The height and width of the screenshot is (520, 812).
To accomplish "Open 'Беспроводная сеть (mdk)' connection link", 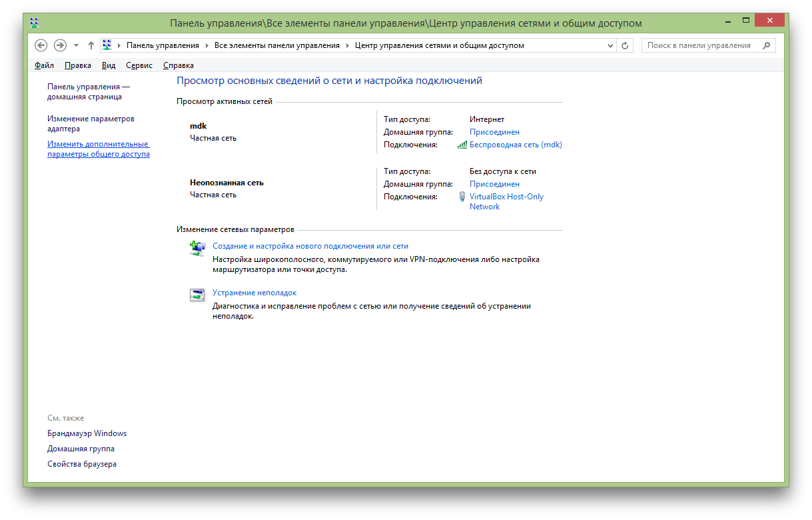I will pyautogui.click(x=516, y=145).
